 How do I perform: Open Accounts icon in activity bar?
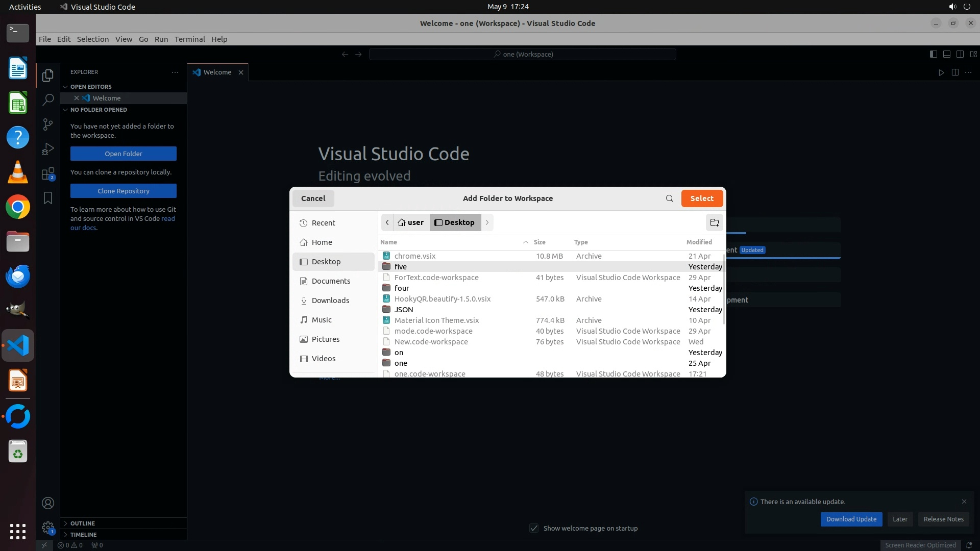pyautogui.click(x=48, y=503)
